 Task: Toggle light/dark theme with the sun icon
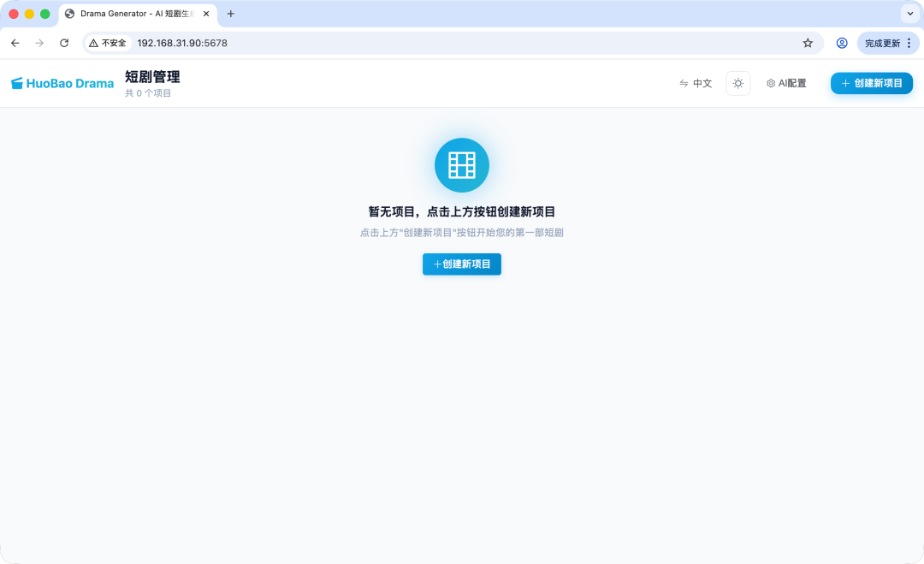click(x=737, y=83)
